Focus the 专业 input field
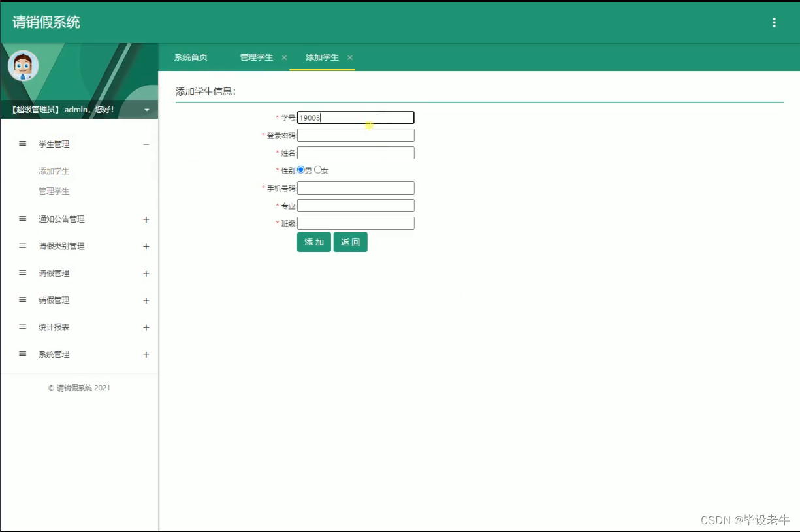Screen dimensions: 800x532 point(356,206)
